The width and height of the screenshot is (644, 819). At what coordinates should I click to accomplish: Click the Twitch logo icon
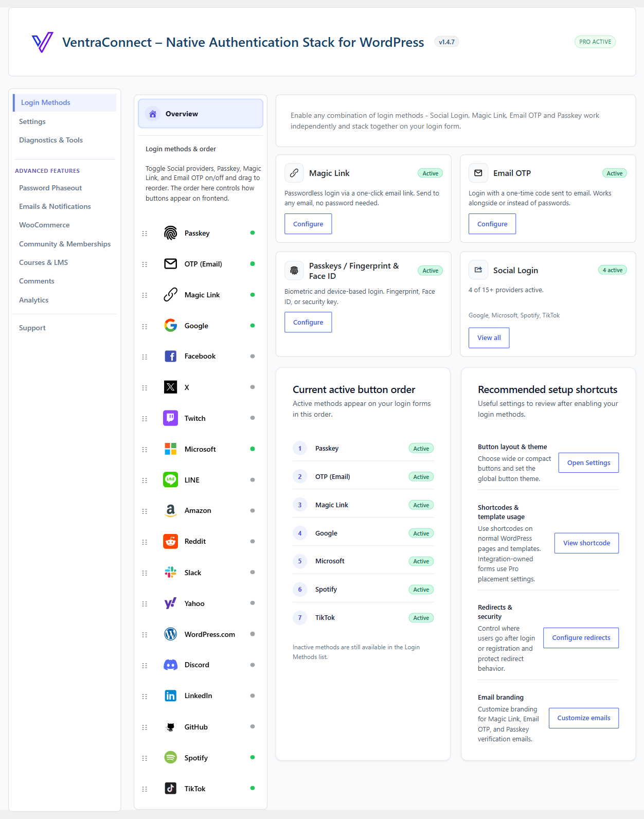click(x=170, y=418)
